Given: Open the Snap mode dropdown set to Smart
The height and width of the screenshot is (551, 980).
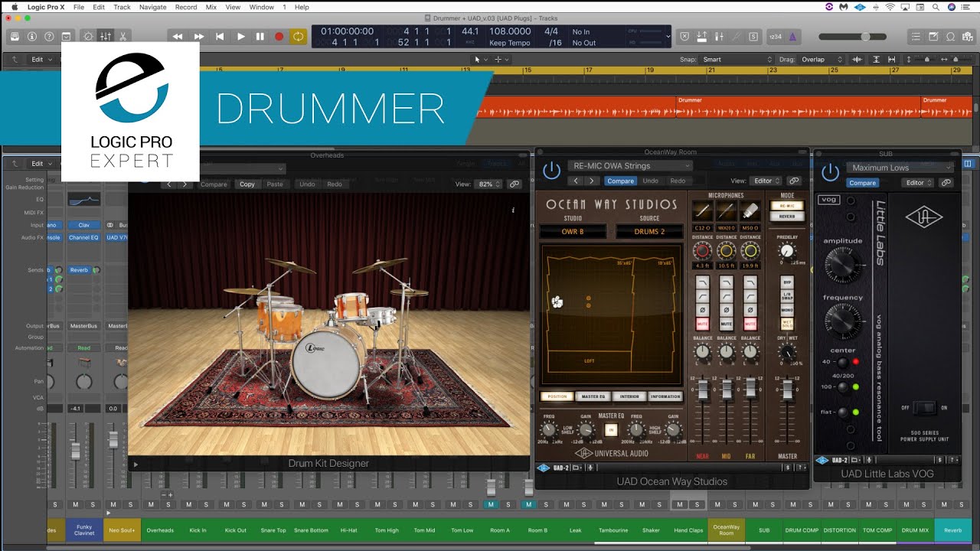Looking at the screenshot, I should click(x=738, y=59).
